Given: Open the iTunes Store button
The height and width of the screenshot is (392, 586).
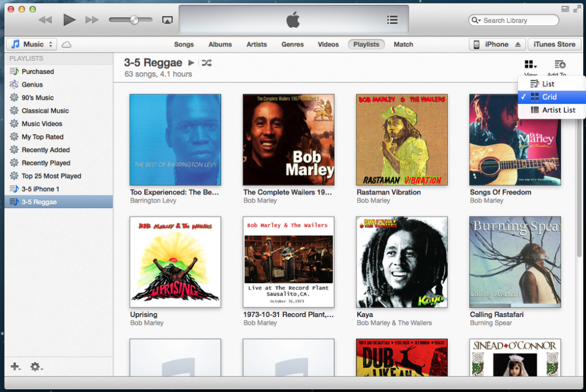Looking at the screenshot, I should click(554, 44).
